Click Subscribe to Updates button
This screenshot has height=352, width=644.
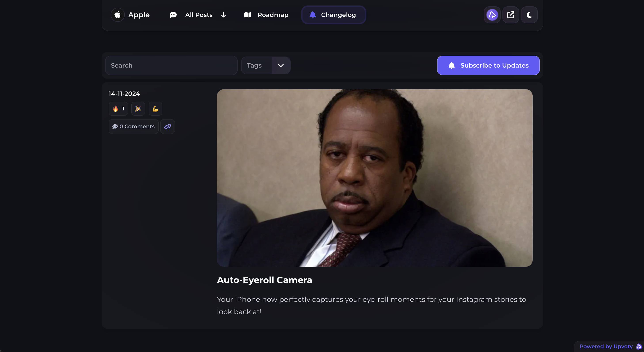pyautogui.click(x=488, y=65)
